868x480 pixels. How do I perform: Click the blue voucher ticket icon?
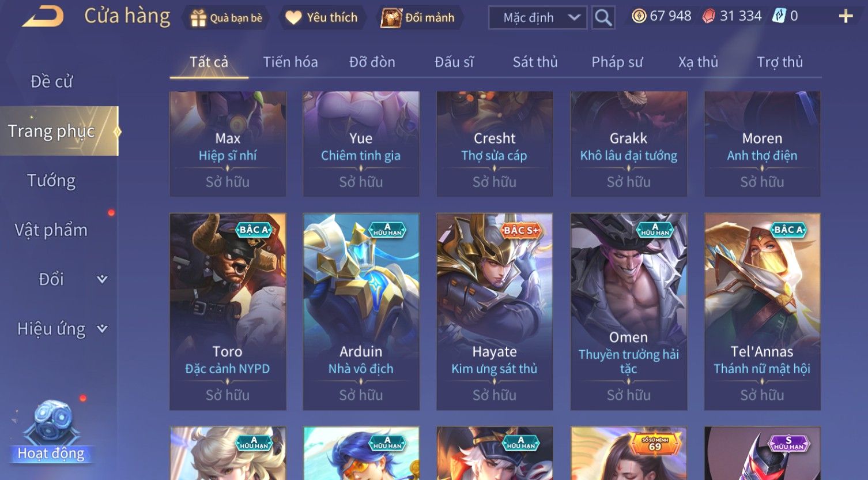pyautogui.click(x=779, y=16)
